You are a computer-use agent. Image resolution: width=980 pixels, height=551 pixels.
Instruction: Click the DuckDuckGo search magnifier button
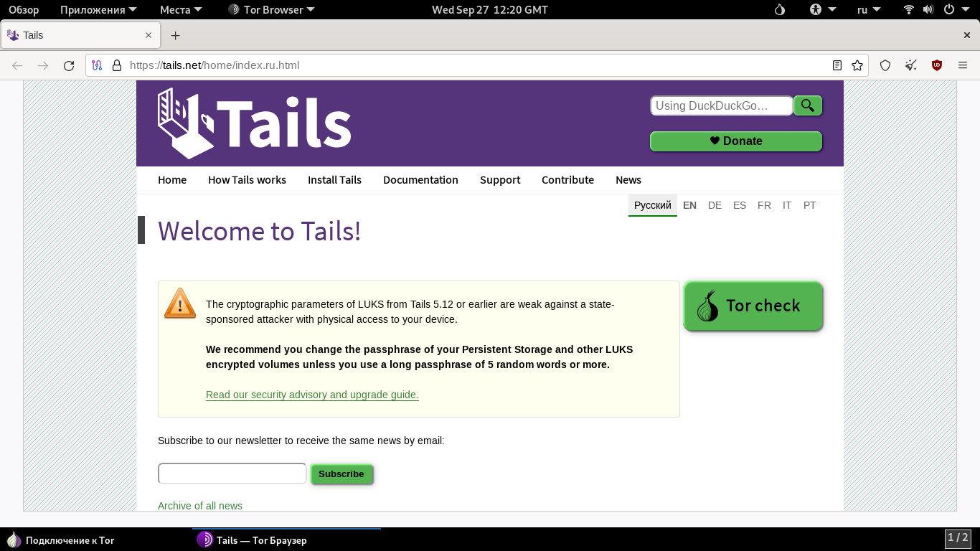click(808, 106)
